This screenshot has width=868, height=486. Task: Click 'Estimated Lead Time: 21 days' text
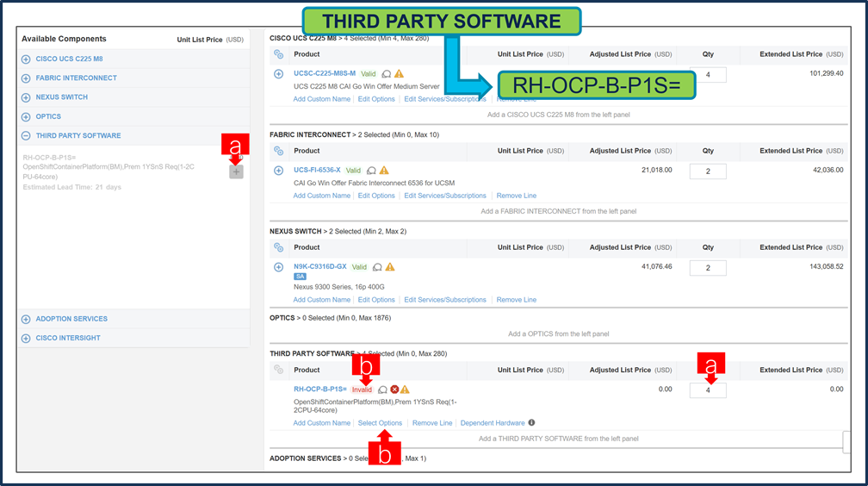coord(72,187)
